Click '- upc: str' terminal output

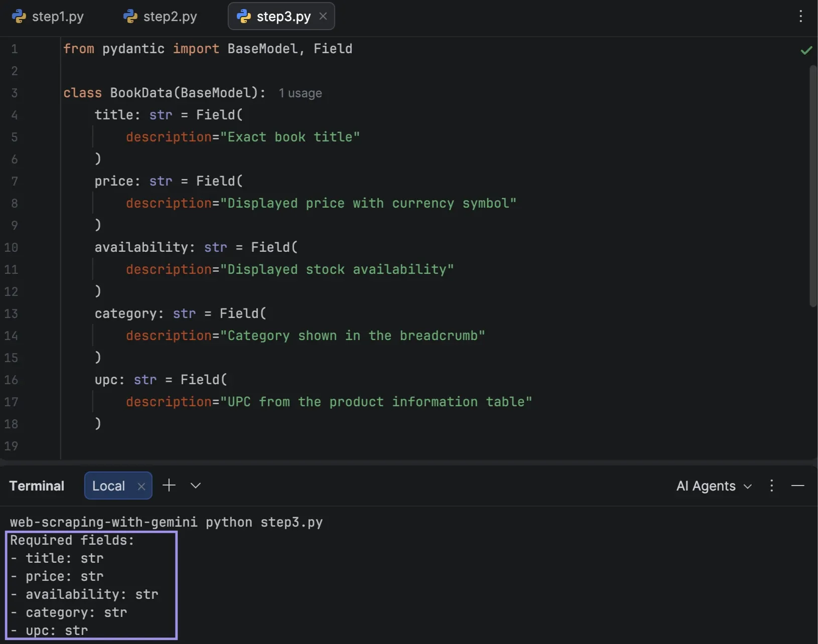(49, 630)
